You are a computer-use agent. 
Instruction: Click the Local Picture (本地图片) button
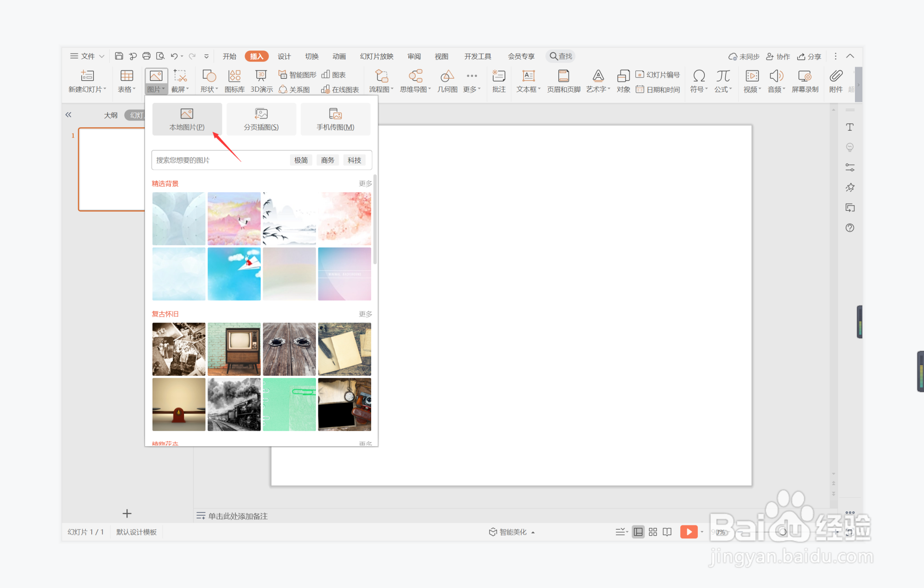point(187,119)
